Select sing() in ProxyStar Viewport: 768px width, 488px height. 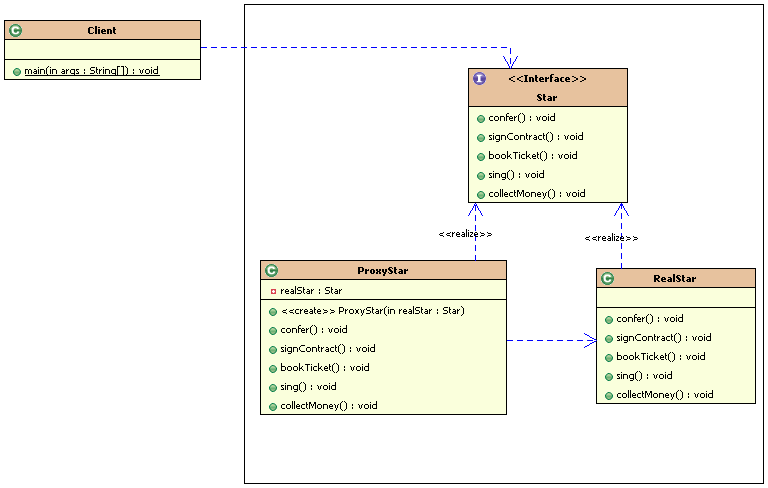coord(308,387)
